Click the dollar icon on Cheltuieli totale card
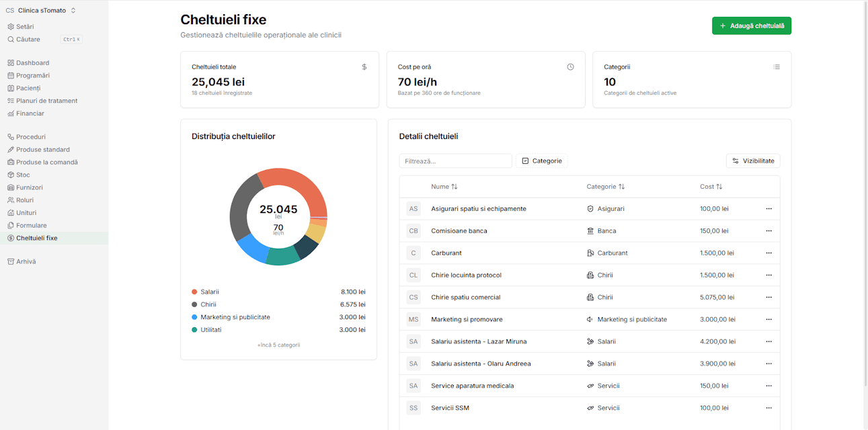868x430 pixels. click(x=364, y=67)
